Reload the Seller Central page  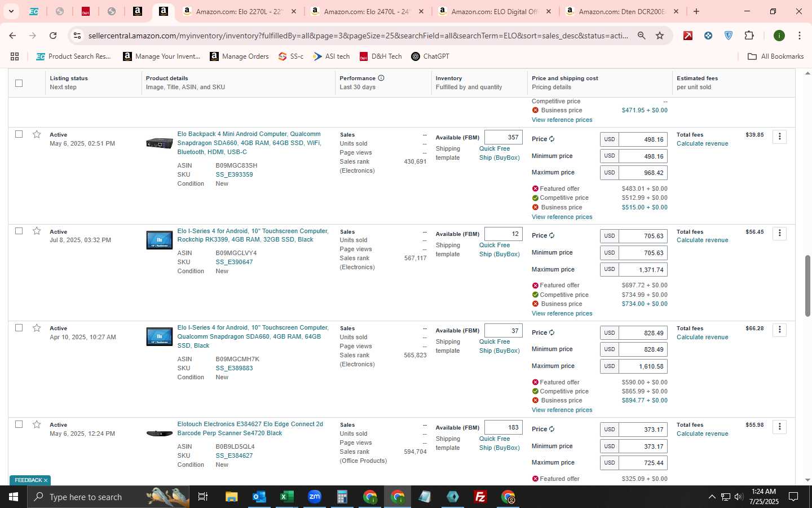[x=53, y=36]
